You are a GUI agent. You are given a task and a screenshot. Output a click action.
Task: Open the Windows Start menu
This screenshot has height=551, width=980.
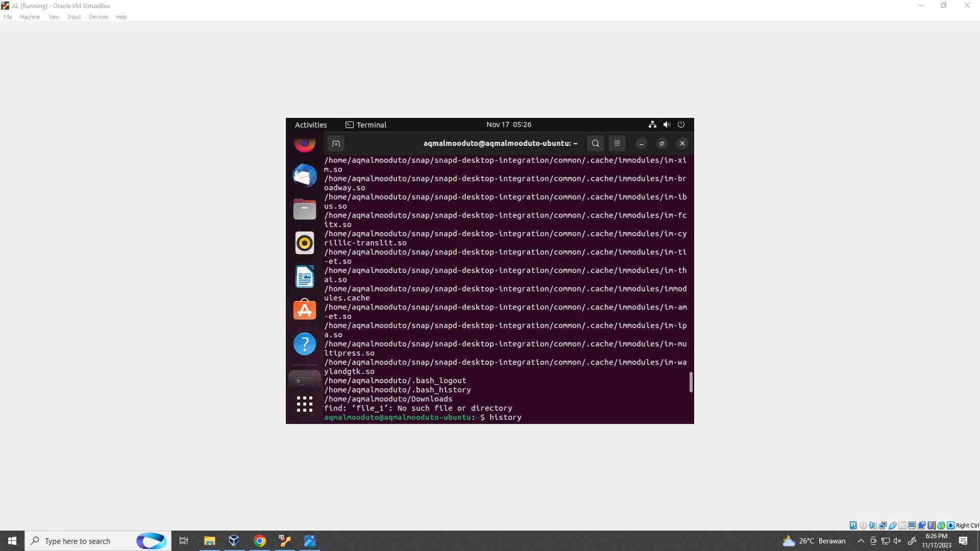pyautogui.click(x=12, y=541)
